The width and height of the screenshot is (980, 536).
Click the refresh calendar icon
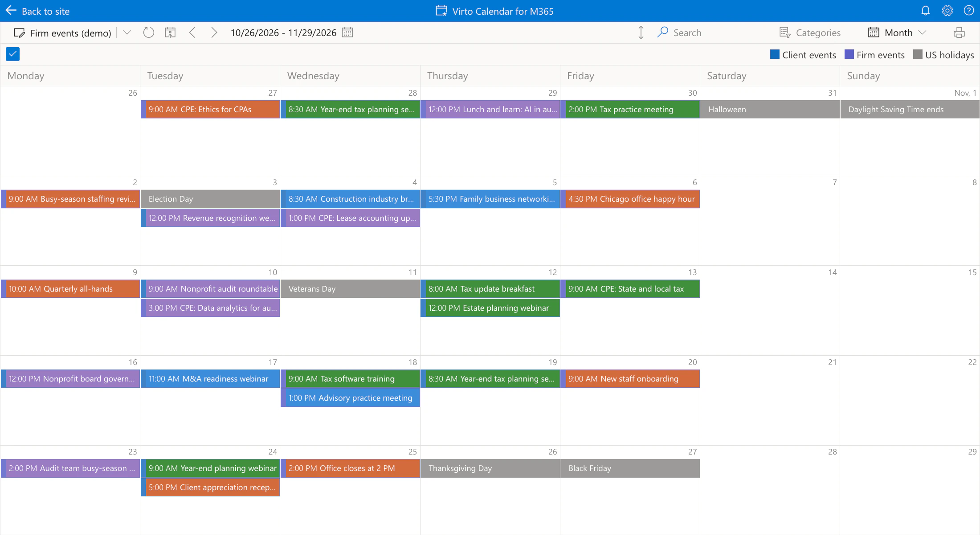click(148, 32)
